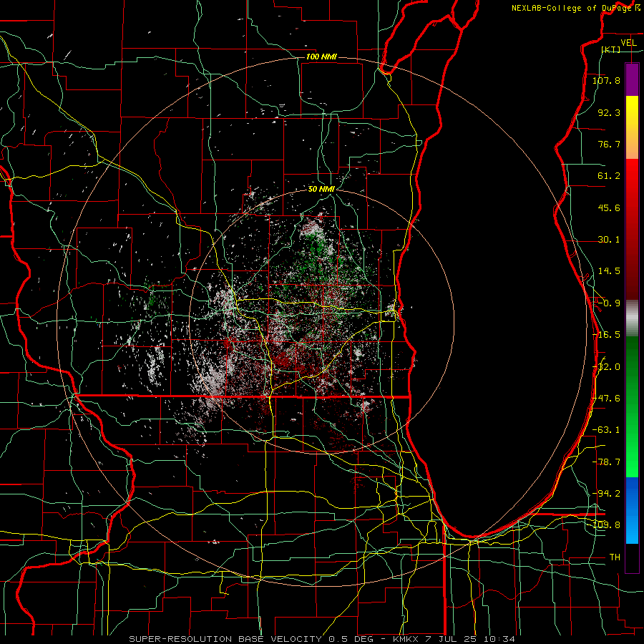Pick the purple band on velocity color bar
This screenshot has height=644, width=644.
click(x=632, y=79)
